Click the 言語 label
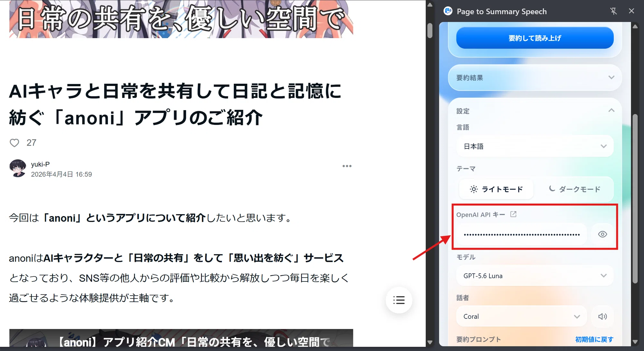644x351 pixels. [463, 127]
